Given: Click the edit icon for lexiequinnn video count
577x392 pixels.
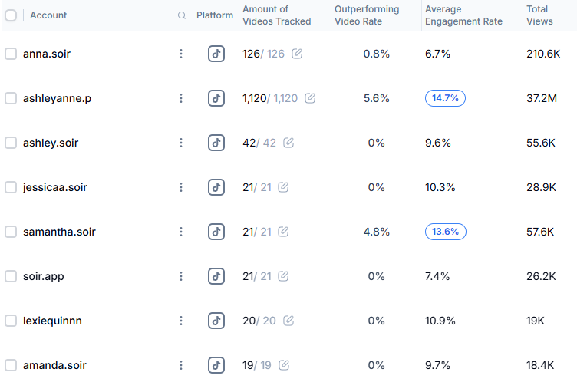Looking at the screenshot, I should [288, 321].
